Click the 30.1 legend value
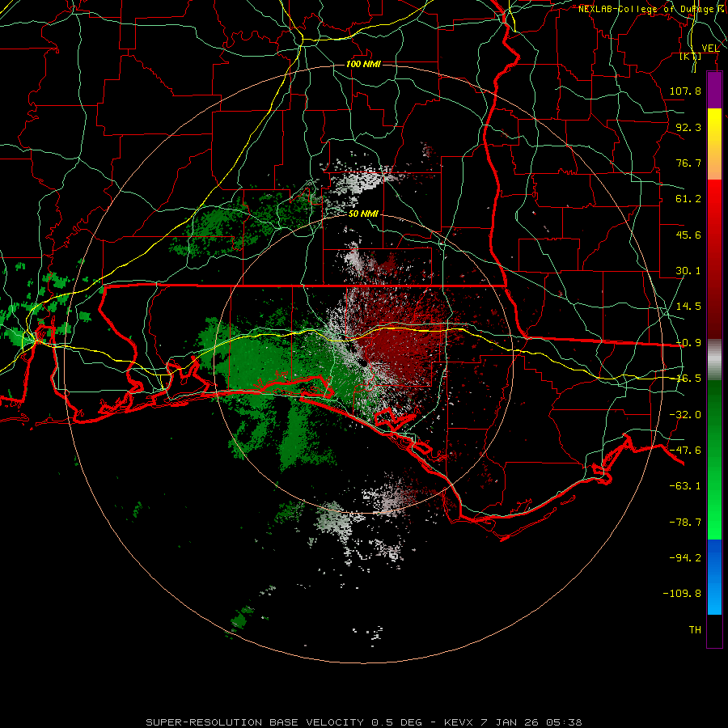This screenshot has height=728, width=728. click(x=688, y=271)
